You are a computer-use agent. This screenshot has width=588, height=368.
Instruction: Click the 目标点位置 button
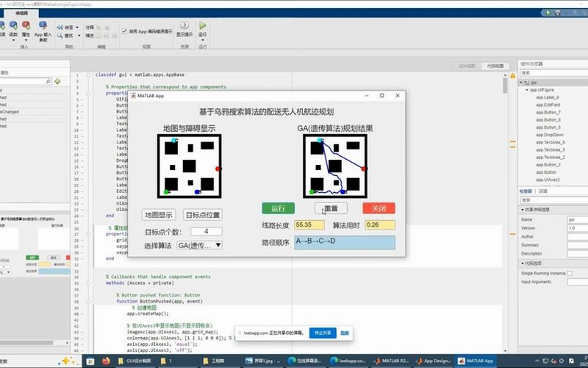click(x=203, y=215)
